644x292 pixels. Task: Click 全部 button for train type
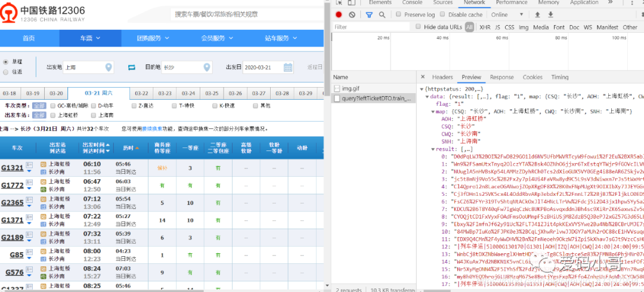click(x=39, y=106)
